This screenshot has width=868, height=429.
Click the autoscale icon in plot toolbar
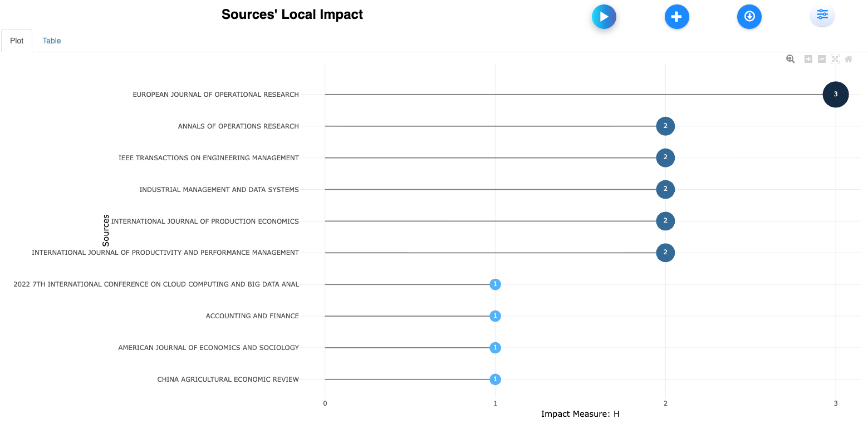coord(835,59)
